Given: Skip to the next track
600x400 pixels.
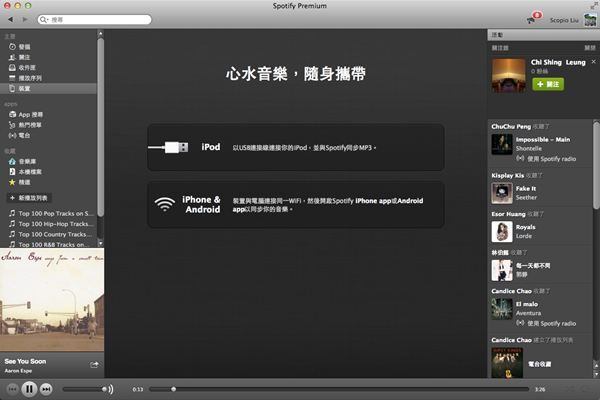Looking at the screenshot, I should [x=46, y=389].
